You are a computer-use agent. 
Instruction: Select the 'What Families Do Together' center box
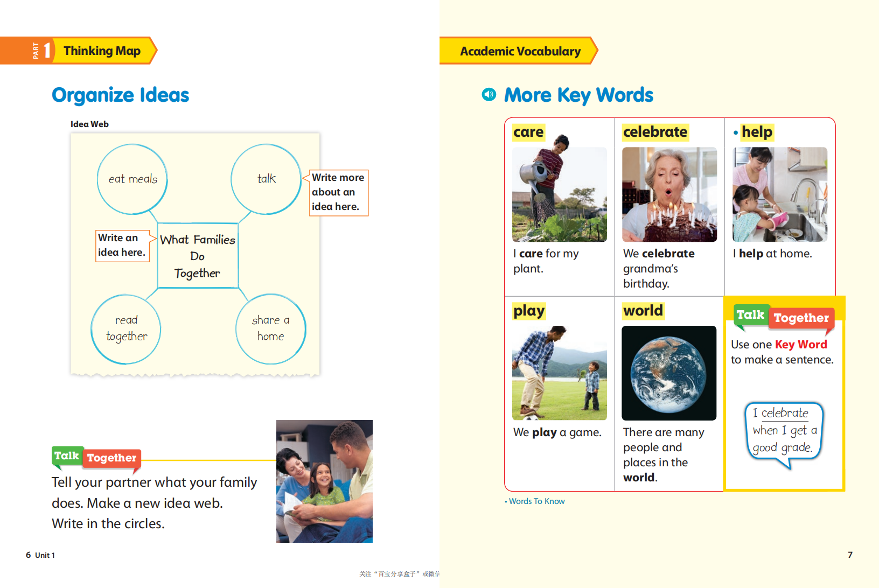198,256
